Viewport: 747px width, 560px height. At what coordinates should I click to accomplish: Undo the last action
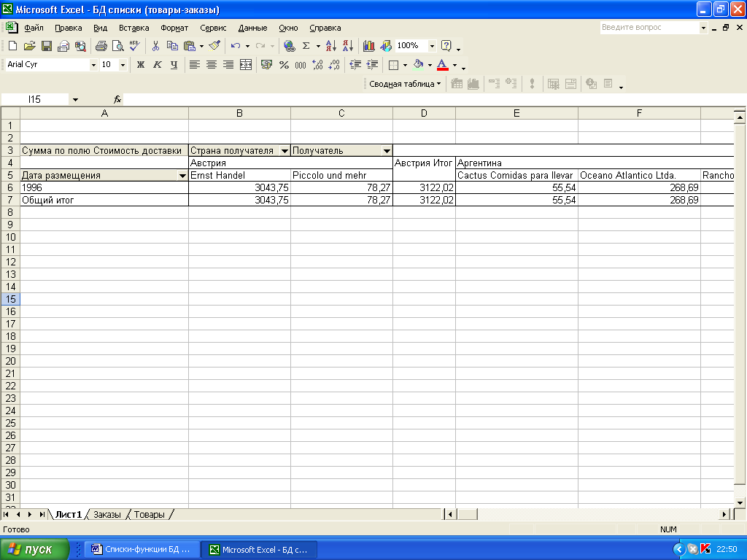point(236,46)
